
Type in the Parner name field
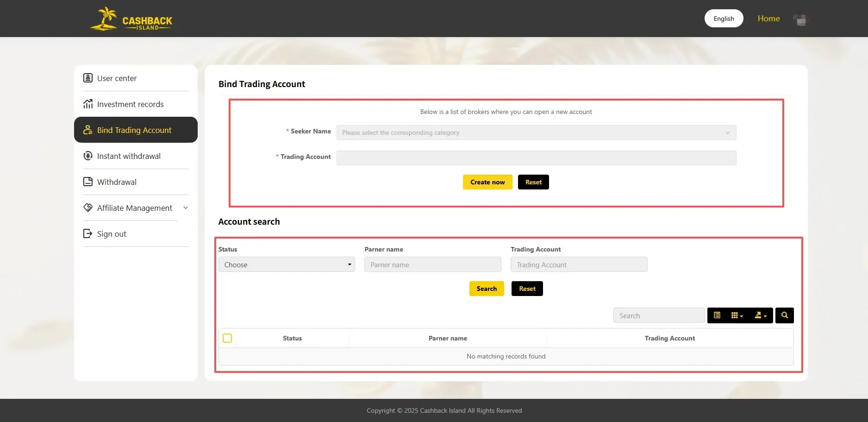[x=432, y=265]
